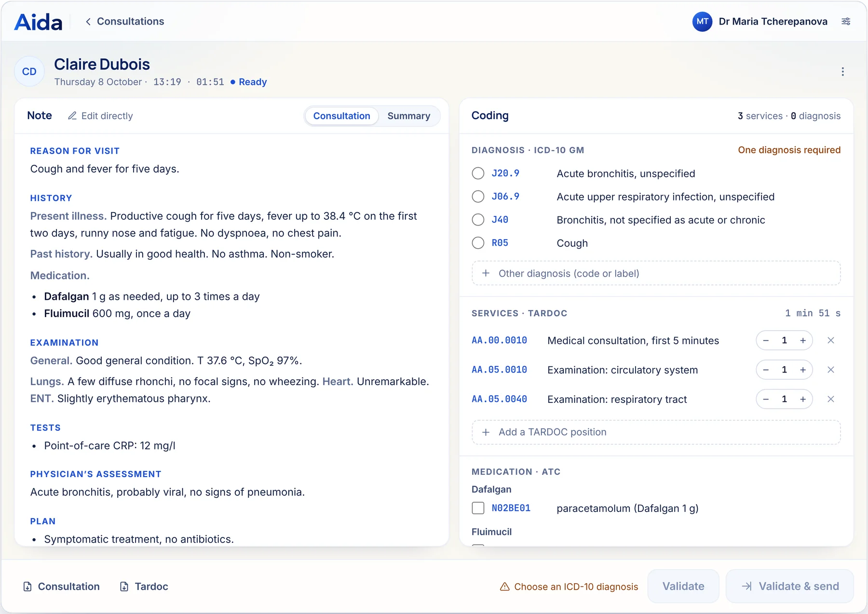Click Add a TARDOC position
The height and width of the screenshot is (614, 868).
[656, 432]
